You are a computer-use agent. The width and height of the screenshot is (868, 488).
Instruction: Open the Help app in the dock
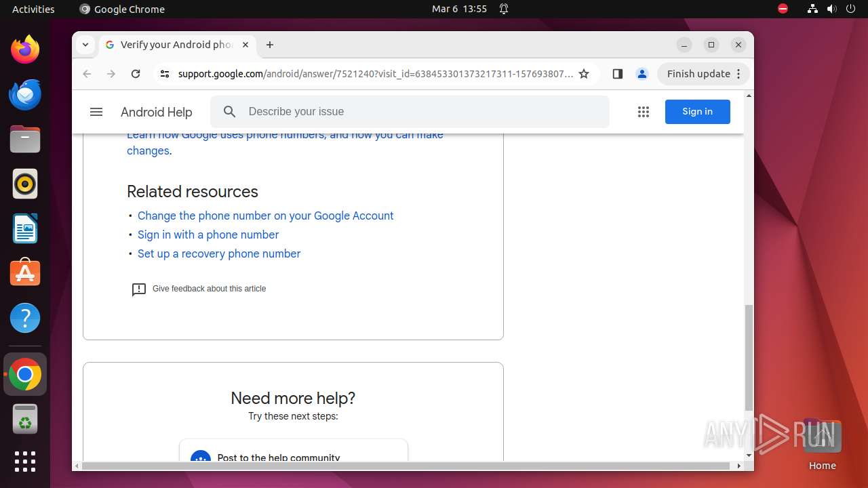(x=25, y=318)
